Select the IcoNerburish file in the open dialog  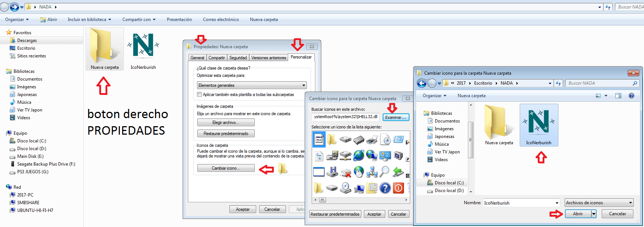(539, 125)
